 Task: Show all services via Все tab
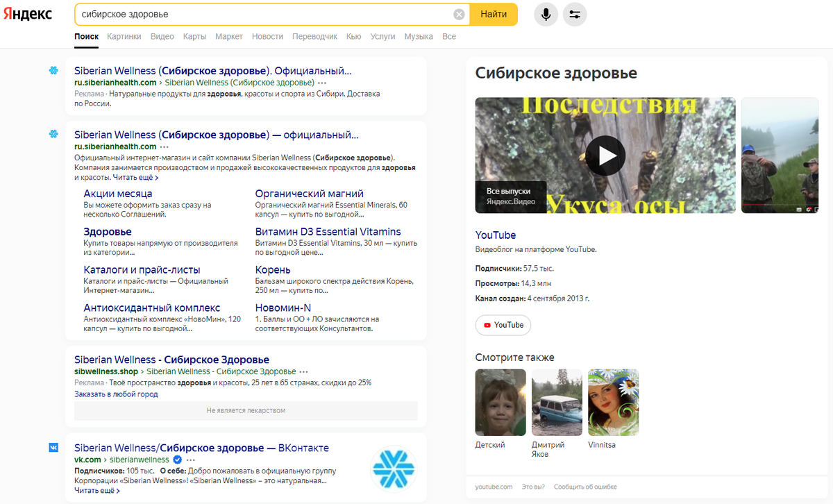coord(449,36)
